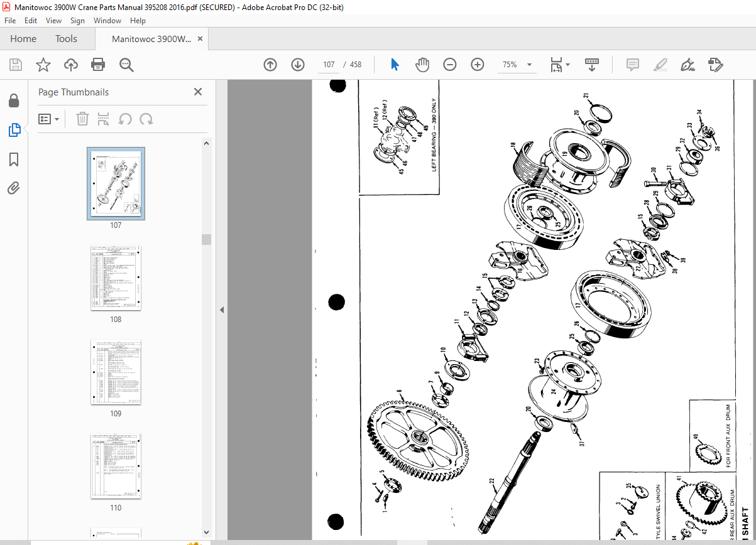756x545 pixels.
Task: Click the thumbnails scrollbar up arrow
Action: tap(206, 143)
